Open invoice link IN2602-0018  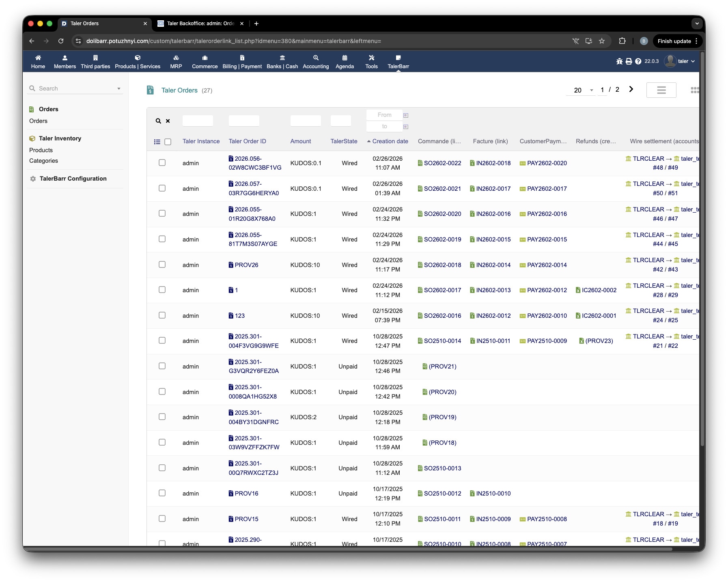(x=493, y=163)
